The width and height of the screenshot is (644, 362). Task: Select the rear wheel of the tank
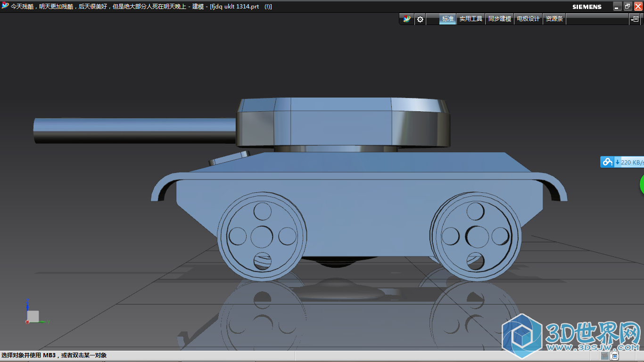click(x=476, y=236)
